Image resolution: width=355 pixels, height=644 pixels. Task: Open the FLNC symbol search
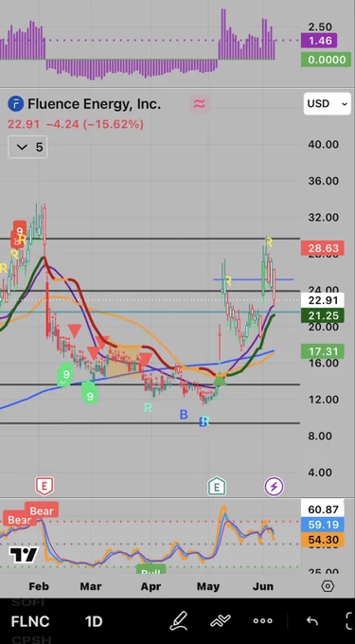[30, 621]
